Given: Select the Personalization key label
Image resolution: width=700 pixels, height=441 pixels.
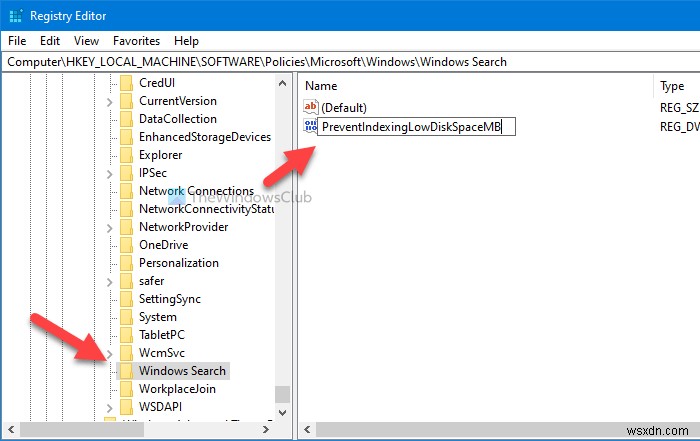Looking at the screenshot, I should click(179, 263).
